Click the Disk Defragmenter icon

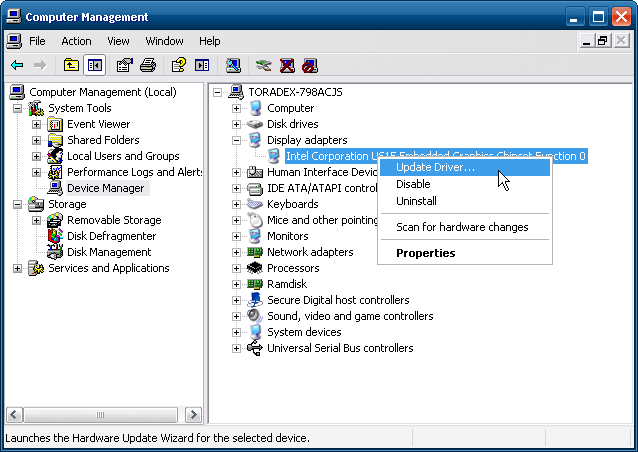[55, 236]
